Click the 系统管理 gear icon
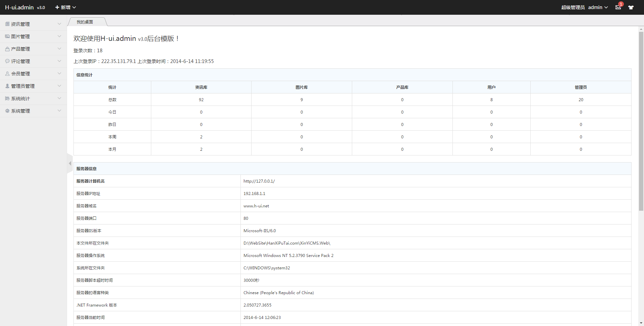Screen dimensions: 644x326 (7, 111)
